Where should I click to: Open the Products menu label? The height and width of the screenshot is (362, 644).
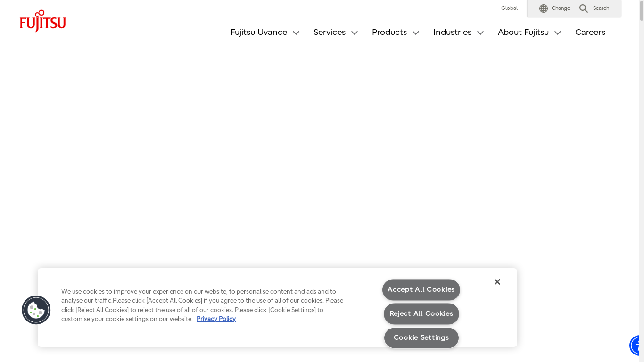pyautogui.click(x=389, y=32)
